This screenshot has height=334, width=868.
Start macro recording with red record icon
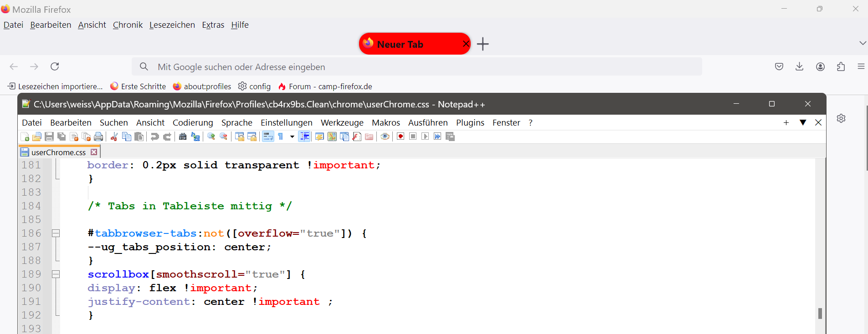[401, 137]
